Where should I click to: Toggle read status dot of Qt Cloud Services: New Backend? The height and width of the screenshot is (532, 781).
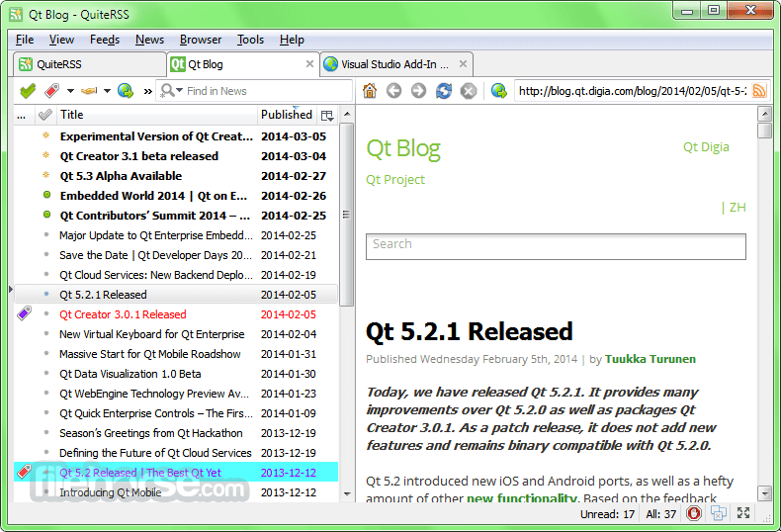point(46,274)
